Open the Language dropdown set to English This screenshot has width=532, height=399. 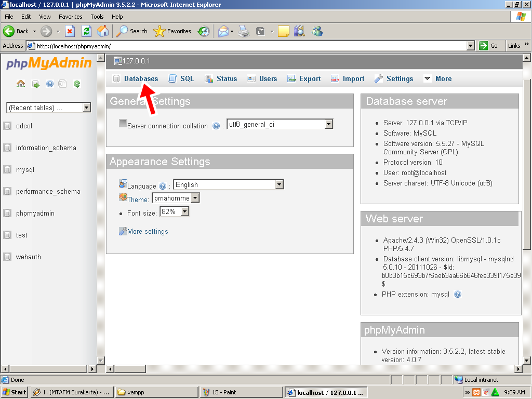coord(279,184)
